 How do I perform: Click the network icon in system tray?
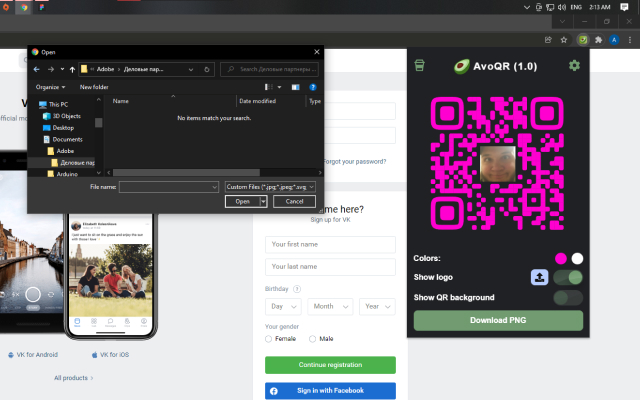550,7
